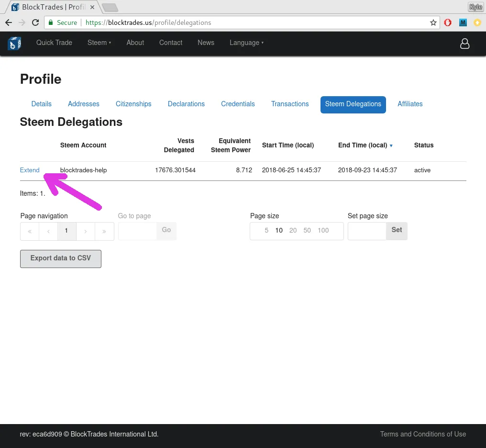
Task: Sort by Vests Delegated column header
Action: (179, 145)
